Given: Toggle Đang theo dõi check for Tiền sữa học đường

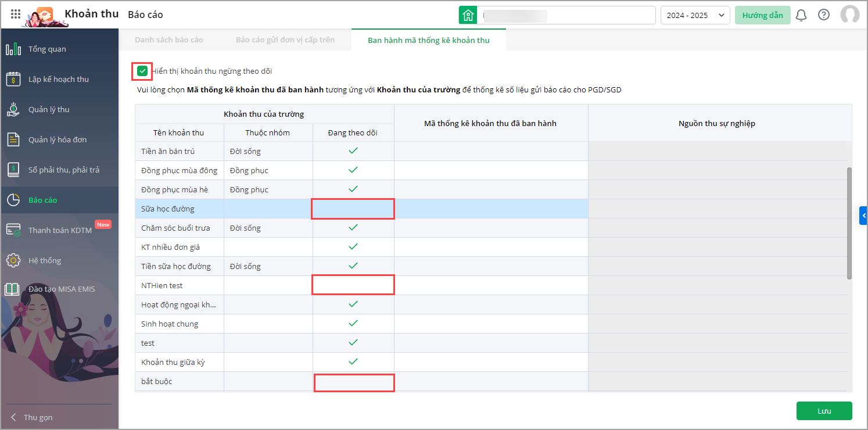Looking at the screenshot, I should click(x=353, y=266).
